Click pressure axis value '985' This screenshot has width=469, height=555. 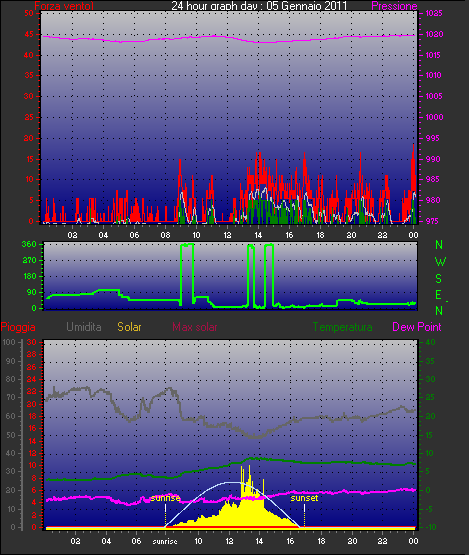point(433,179)
